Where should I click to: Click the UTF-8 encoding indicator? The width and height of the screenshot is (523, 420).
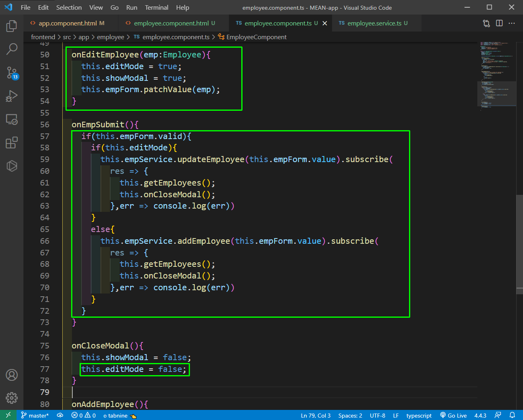(377, 415)
